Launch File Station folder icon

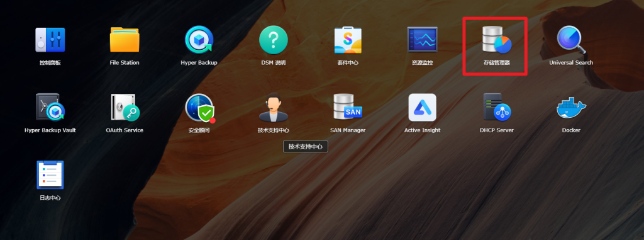[x=125, y=40]
